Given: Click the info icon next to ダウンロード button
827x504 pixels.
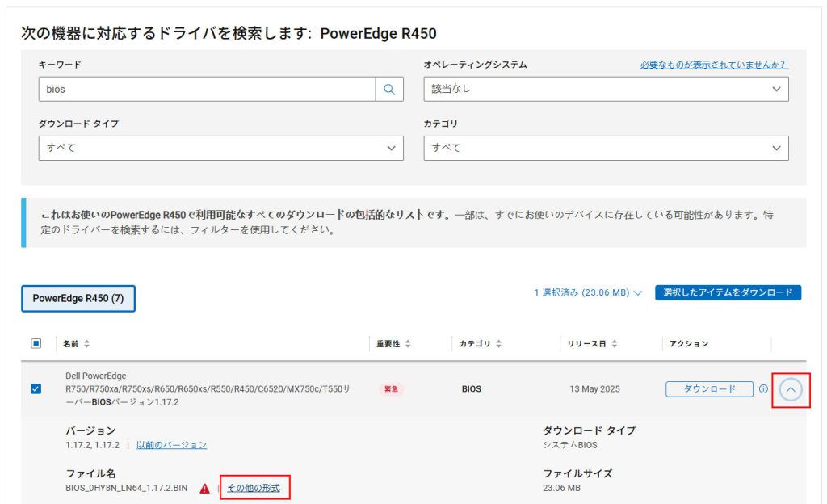Looking at the screenshot, I should tap(763, 389).
